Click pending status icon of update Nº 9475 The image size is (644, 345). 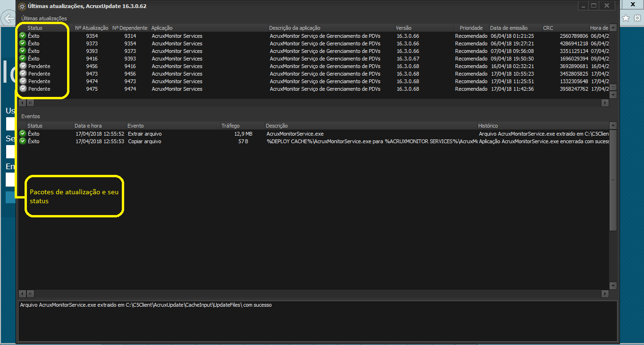tap(23, 88)
